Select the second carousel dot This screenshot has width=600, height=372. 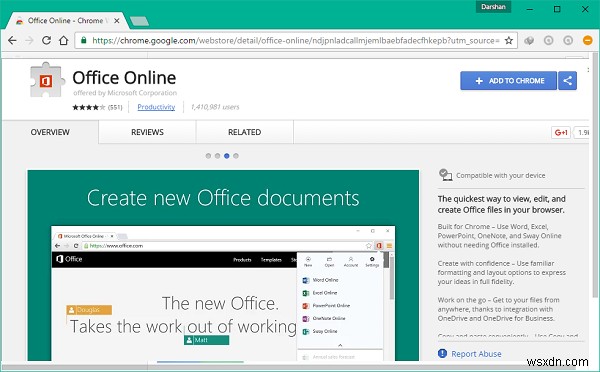217,156
